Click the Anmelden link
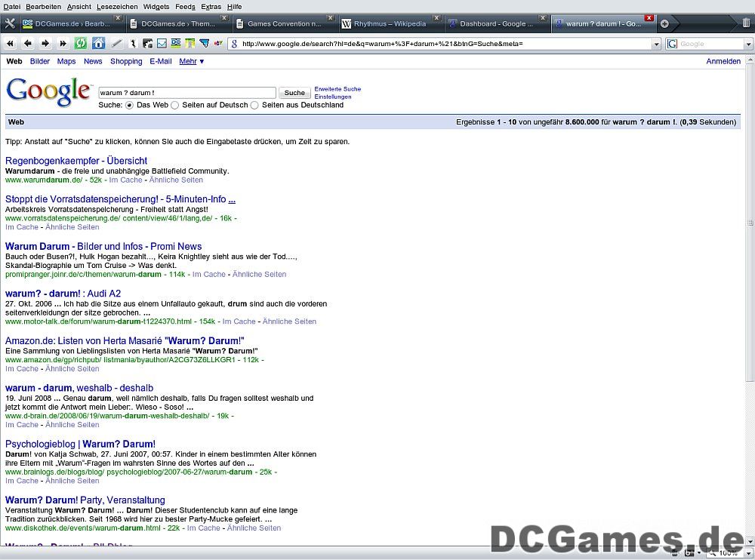The width and height of the screenshot is (755, 560). pyautogui.click(x=723, y=61)
